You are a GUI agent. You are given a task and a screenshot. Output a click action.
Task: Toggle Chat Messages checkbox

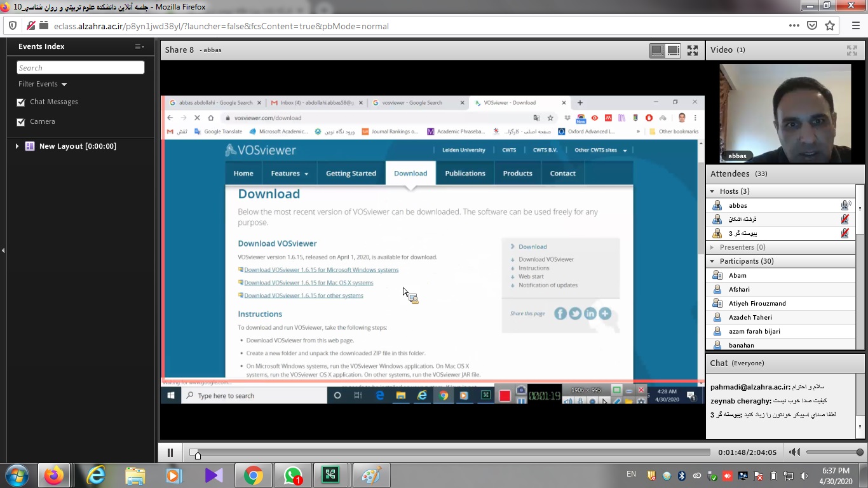point(21,102)
